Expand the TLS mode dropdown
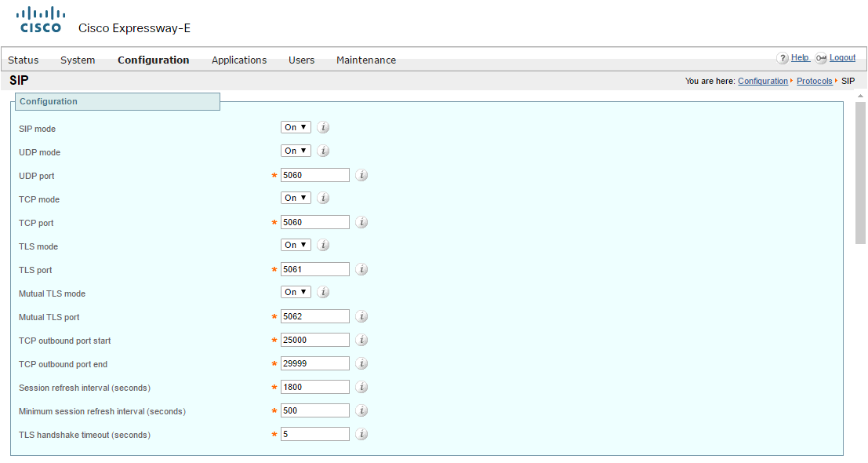Screen dimensions: 868x463 pyautogui.click(x=296, y=245)
